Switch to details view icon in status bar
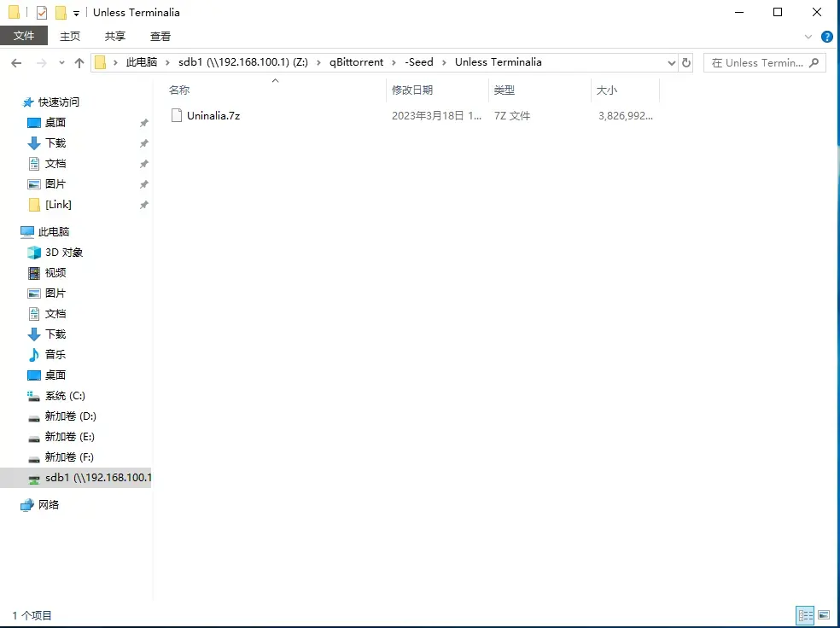This screenshot has height=628, width=840. (805, 615)
